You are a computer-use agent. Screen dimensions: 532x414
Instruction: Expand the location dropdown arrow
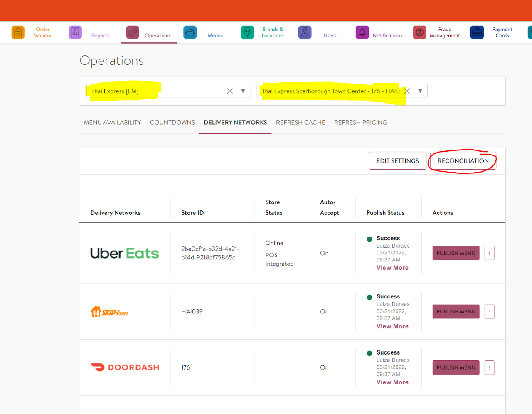[420, 91]
